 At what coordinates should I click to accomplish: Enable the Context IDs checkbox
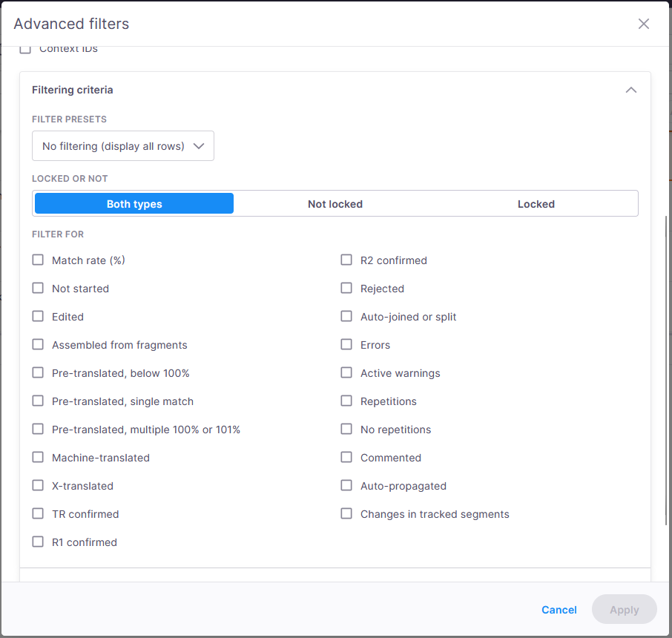[x=25, y=47]
